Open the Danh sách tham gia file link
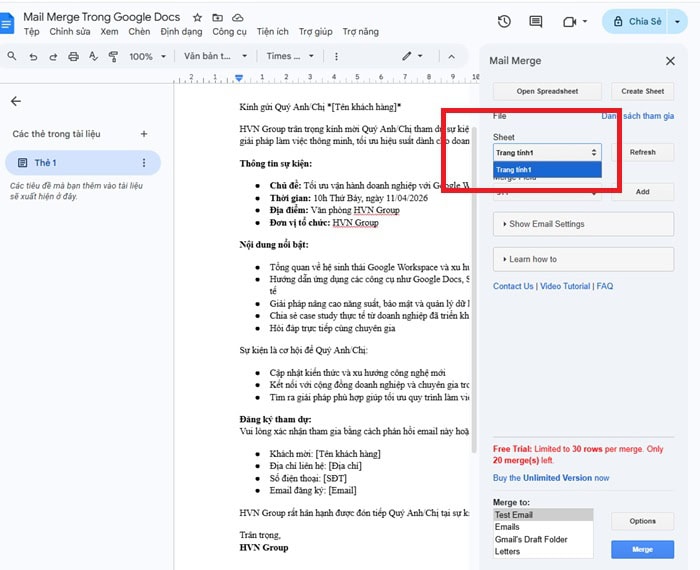This screenshot has height=570, width=700. (x=638, y=116)
